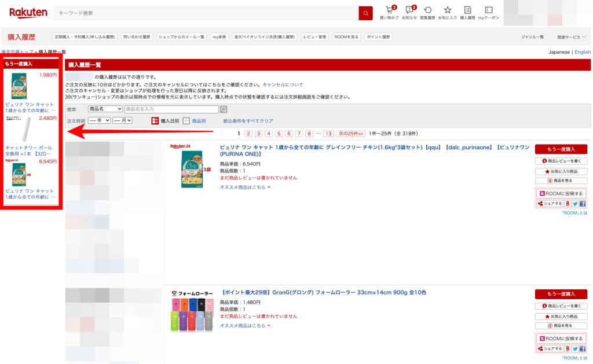
Task: Open sidebar 1,980円 Purina item thumbnail
Action: (x=19, y=86)
